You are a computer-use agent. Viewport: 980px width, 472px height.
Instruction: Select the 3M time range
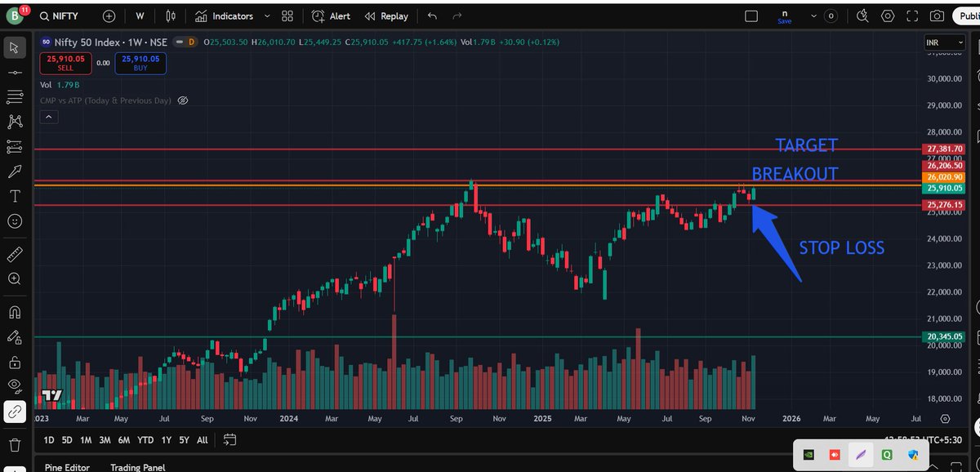click(105, 440)
